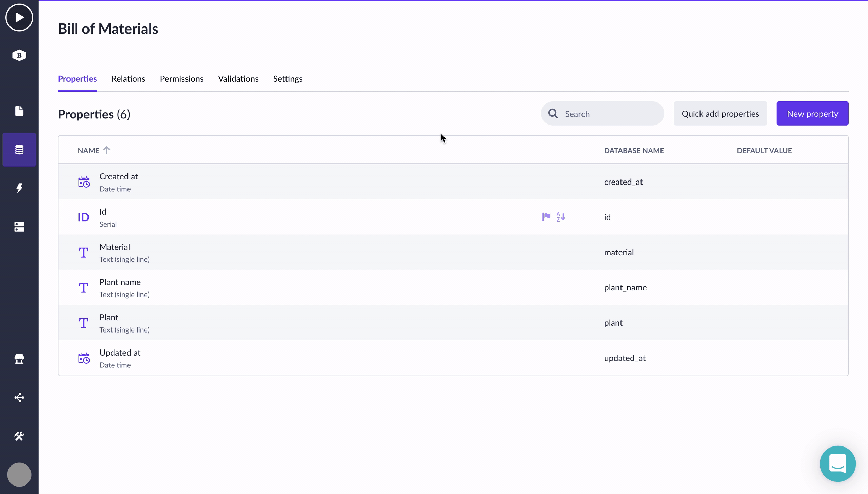The height and width of the screenshot is (494, 868).
Task: Click Quick add properties button
Action: [720, 113]
